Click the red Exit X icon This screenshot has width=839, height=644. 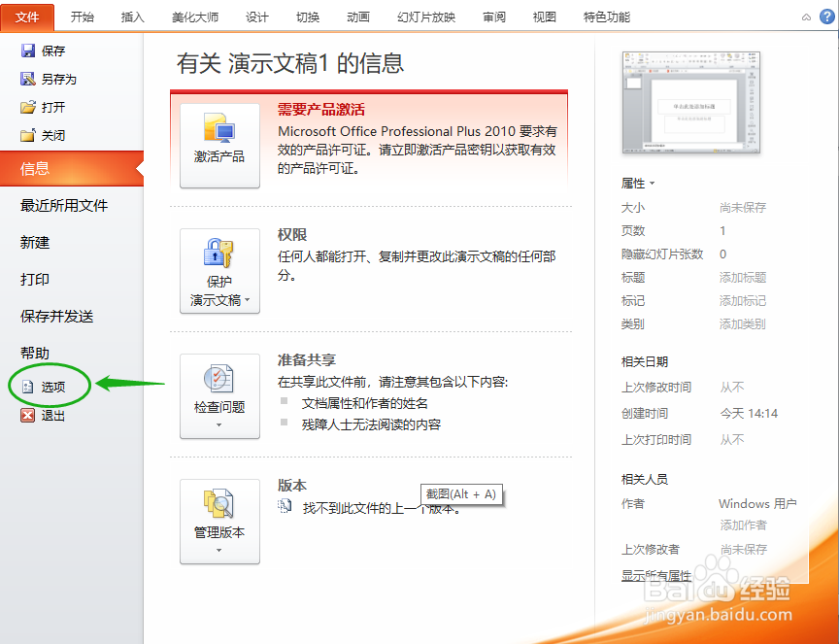point(28,415)
